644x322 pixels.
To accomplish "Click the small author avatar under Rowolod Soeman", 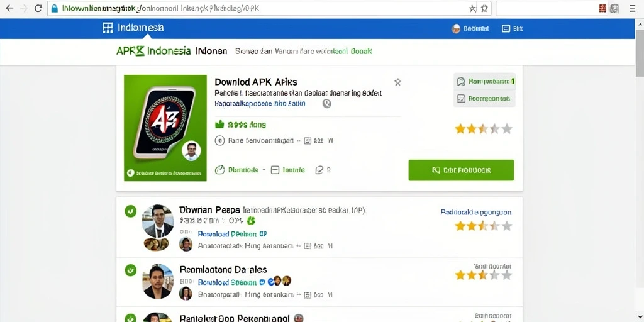I will click(186, 293).
